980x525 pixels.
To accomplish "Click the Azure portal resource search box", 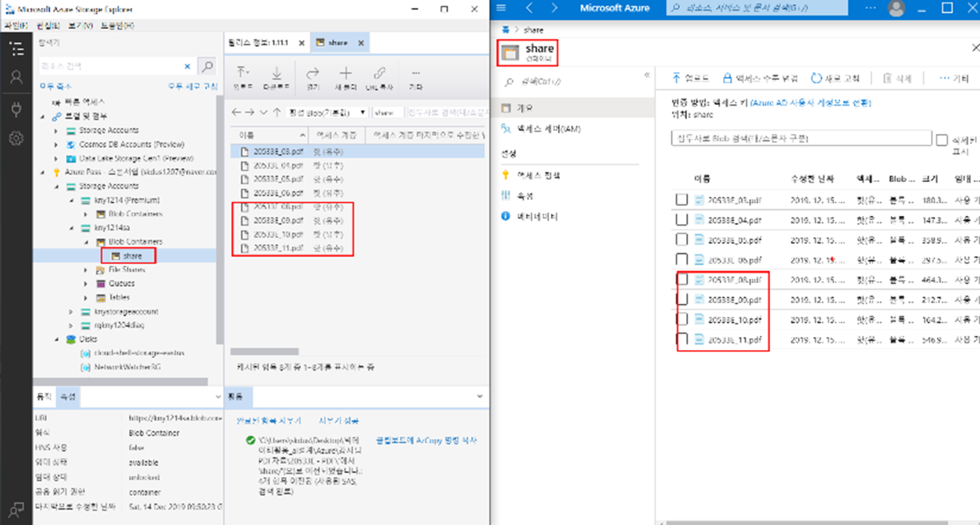I will click(x=757, y=8).
